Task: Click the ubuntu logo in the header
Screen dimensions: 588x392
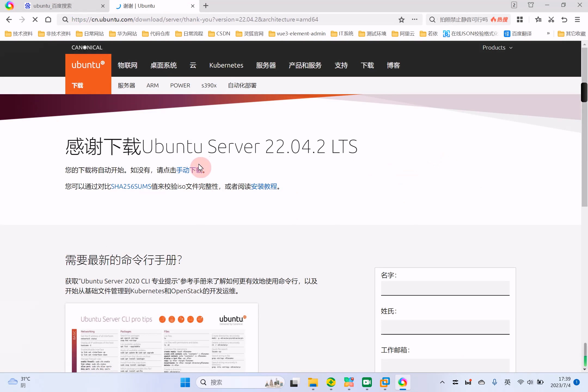Action: tap(88, 65)
